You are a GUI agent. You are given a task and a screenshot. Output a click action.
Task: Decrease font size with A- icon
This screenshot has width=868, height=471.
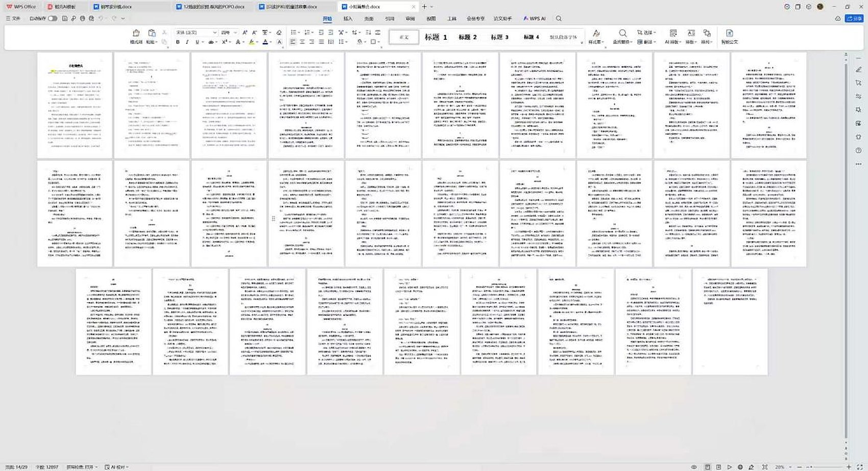(x=254, y=32)
